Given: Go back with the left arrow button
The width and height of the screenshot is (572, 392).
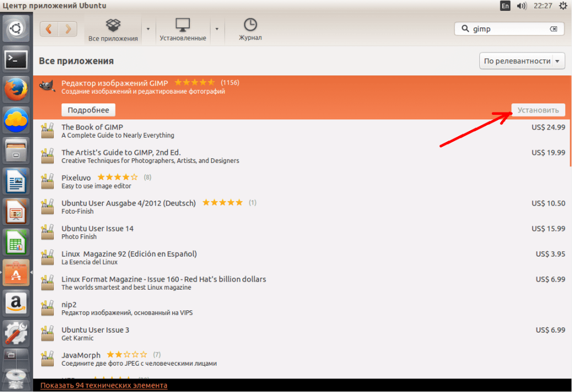Looking at the screenshot, I should coord(49,29).
